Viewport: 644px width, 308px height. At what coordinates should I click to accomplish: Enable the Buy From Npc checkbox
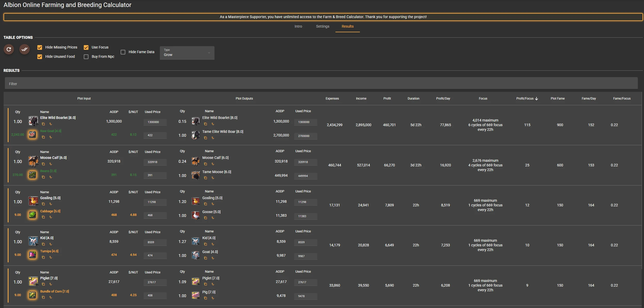click(86, 57)
